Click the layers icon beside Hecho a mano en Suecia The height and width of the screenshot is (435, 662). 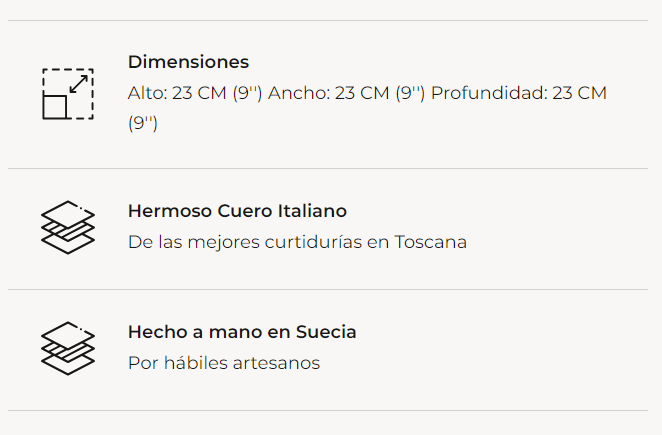tap(67, 348)
